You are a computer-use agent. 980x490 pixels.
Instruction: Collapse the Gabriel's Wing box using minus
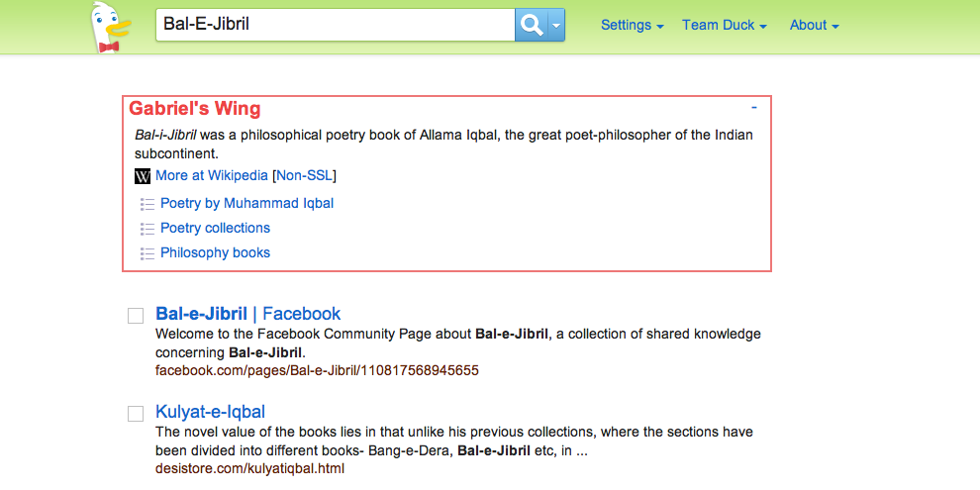pyautogui.click(x=754, y=108)
